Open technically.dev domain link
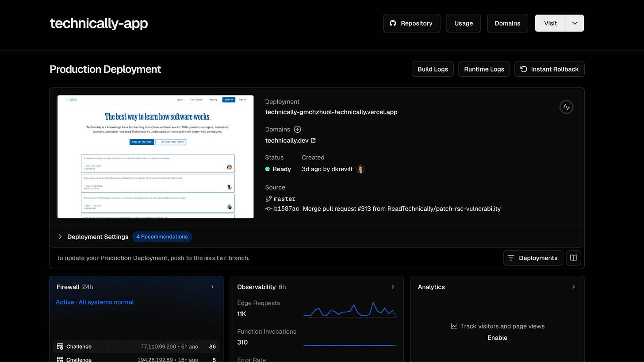Screen dimensions: 644x362 pyautogui.click(x=287, y=141)
